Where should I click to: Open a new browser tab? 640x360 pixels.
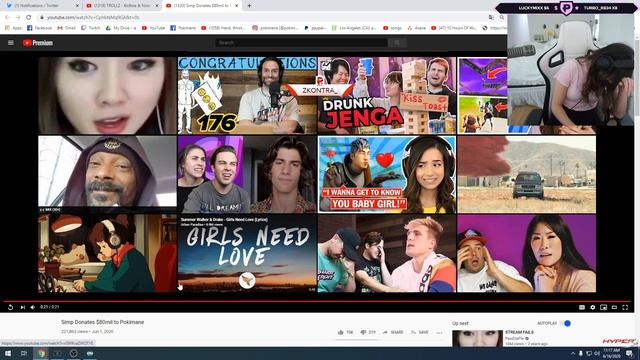(249, 6)
